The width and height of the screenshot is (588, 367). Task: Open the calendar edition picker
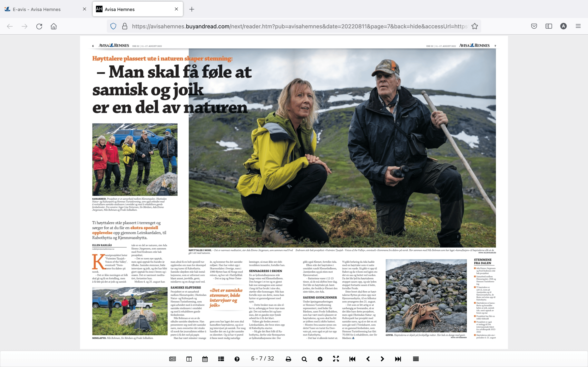[x=205, y=359]
